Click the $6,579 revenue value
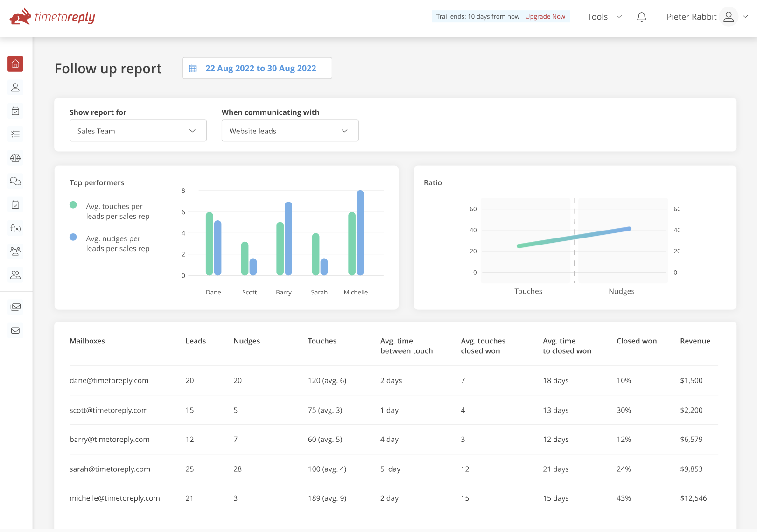This screenshot has width=757, height=532. pos(691,439)
